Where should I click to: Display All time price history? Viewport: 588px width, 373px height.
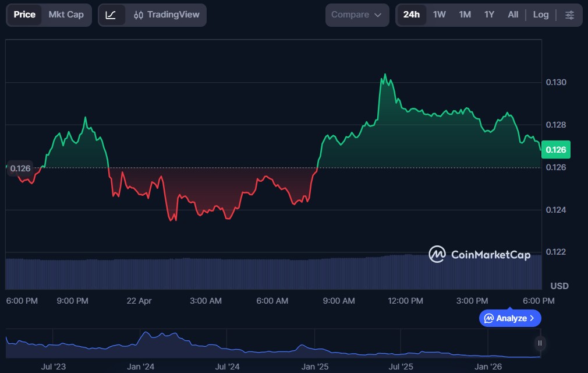[513, 15]
